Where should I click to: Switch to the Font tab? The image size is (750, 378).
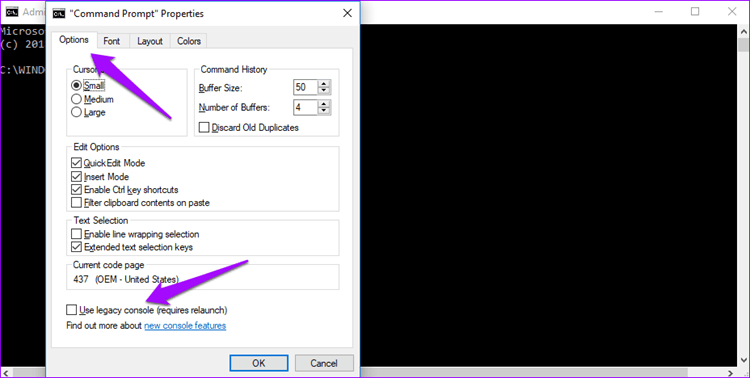pos(111,41)
